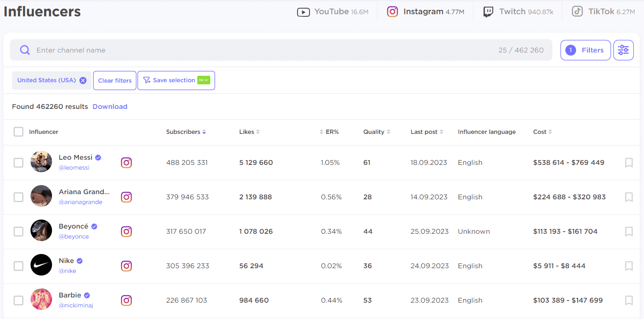Check the Leo Messi row checkbox

point(18,163)
